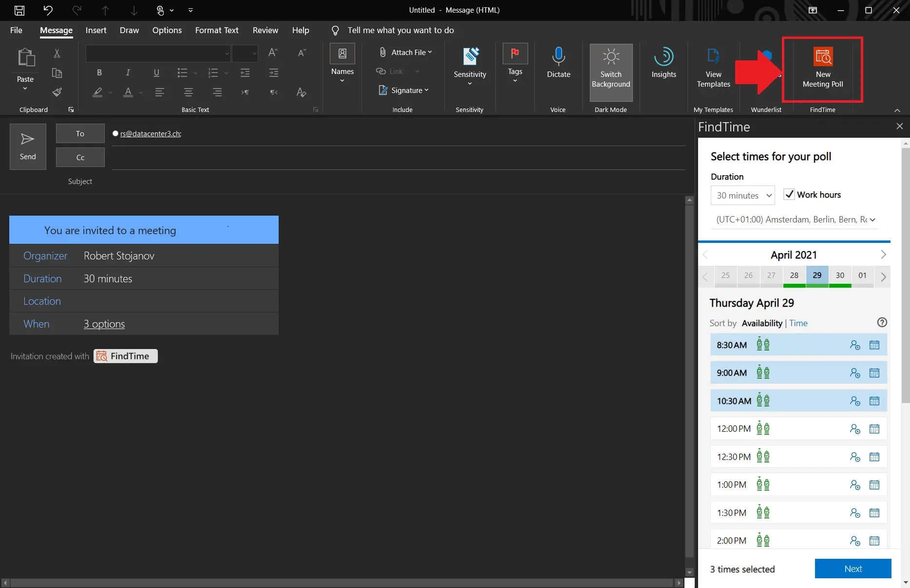910x588 pixels.
Task: Open the Tags flag menu
Action: click(515, 63)
